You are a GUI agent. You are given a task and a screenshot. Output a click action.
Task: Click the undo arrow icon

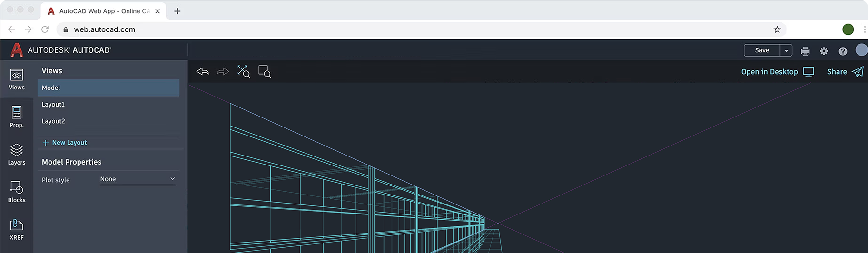(x=203, y=72)
